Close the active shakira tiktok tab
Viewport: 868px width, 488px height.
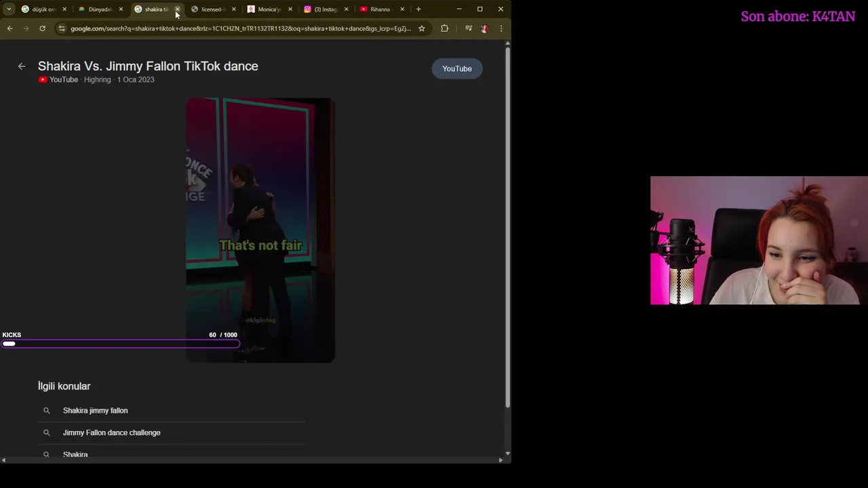pyautogui.click(x=177, y=9)
